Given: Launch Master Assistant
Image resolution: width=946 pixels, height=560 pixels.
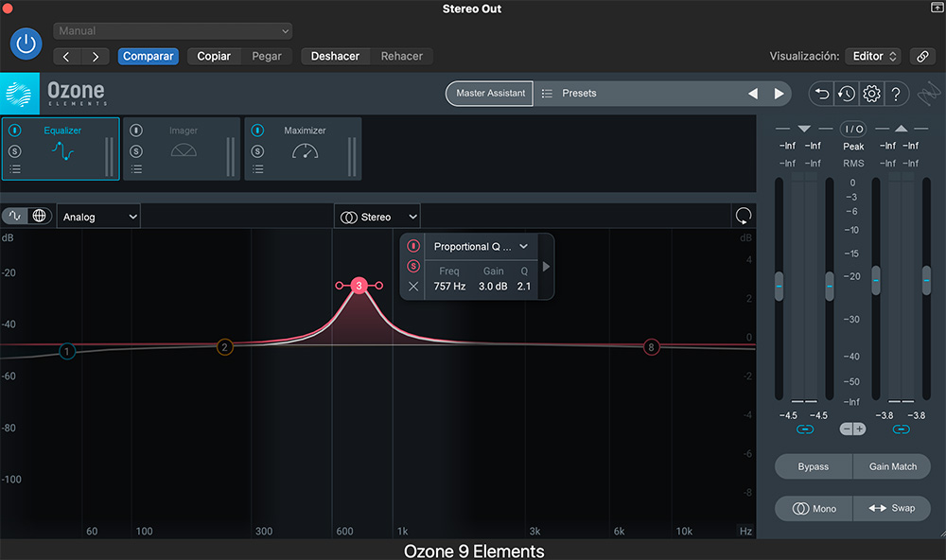Looking at the screenshot, I should tap(488, 93).
